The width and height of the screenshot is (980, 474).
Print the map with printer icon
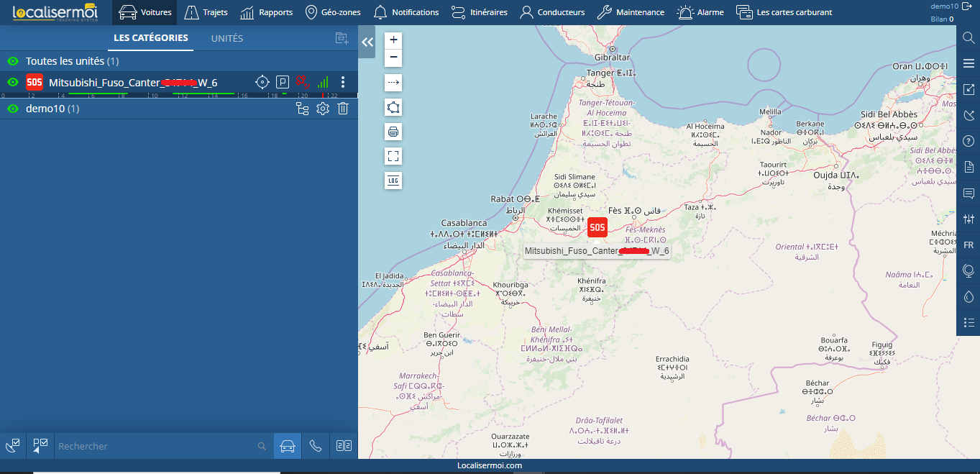coord(393,132)
